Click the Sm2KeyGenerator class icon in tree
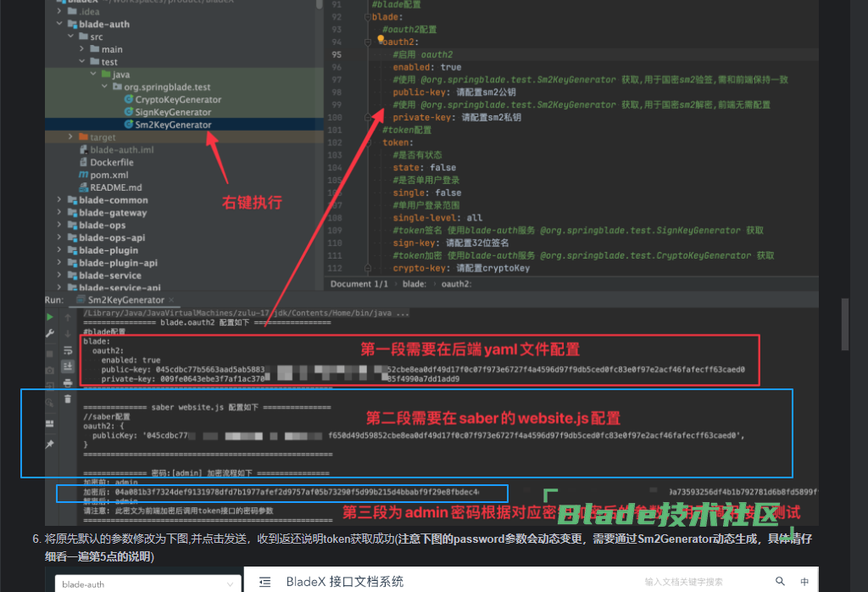868x592 pixels. (129, 125)
